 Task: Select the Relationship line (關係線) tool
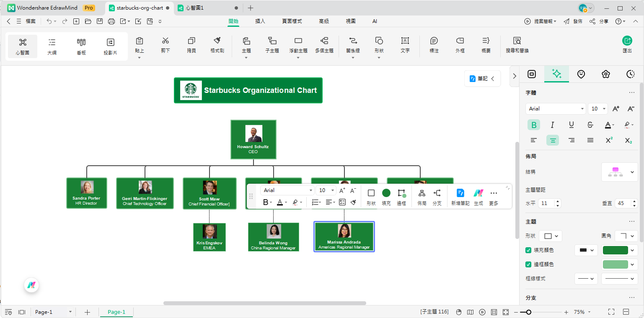[353, 44]
